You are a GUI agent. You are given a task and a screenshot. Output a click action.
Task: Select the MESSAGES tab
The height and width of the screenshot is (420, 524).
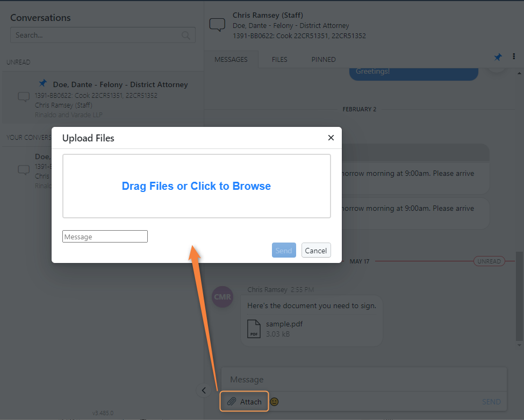tap(231, 60)
